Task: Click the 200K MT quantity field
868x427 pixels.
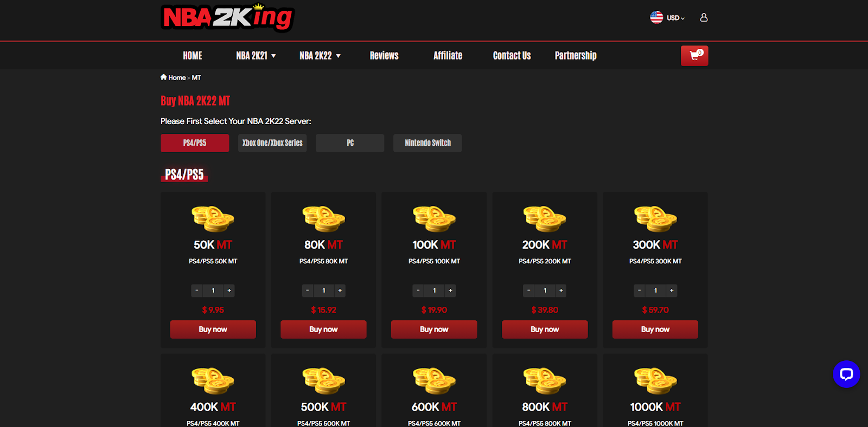Action: point(545,290)
